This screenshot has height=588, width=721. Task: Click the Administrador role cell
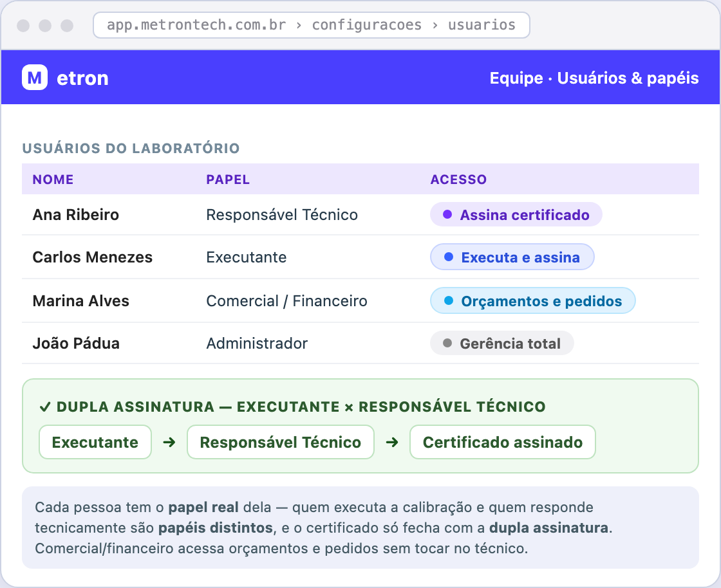pos(257,343)
